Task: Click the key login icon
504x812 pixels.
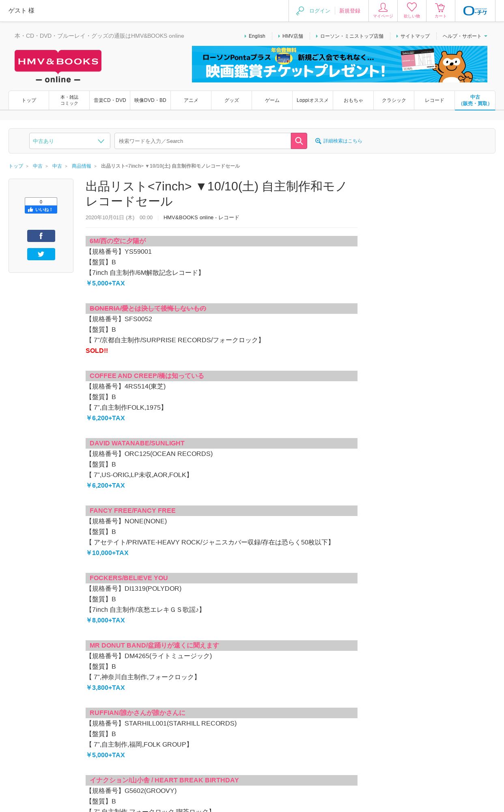Action: 300,11
